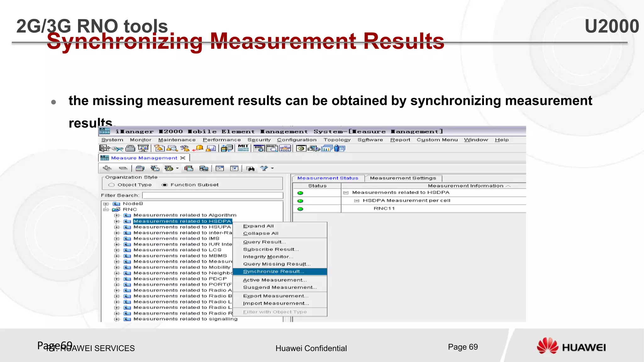The height and width of the screenshot is (362, 644).
Task: Click the Filter Search input field
Action: (213, 195)
